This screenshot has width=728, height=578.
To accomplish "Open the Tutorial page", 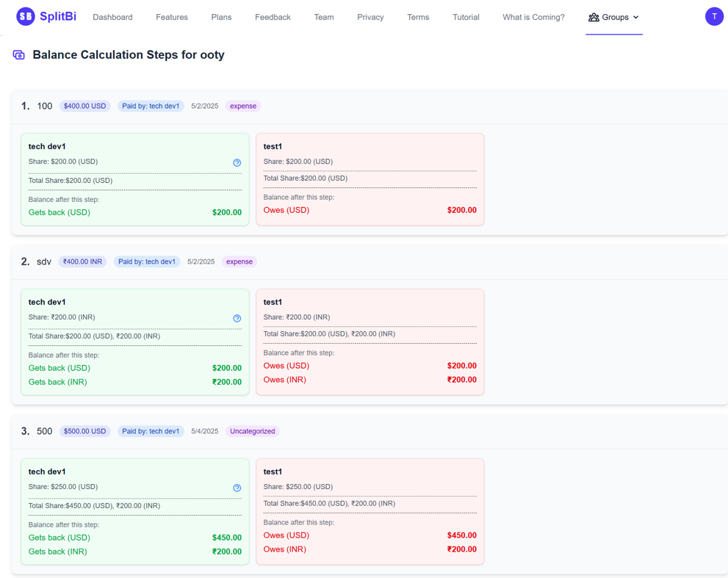I will click(466, 17).
